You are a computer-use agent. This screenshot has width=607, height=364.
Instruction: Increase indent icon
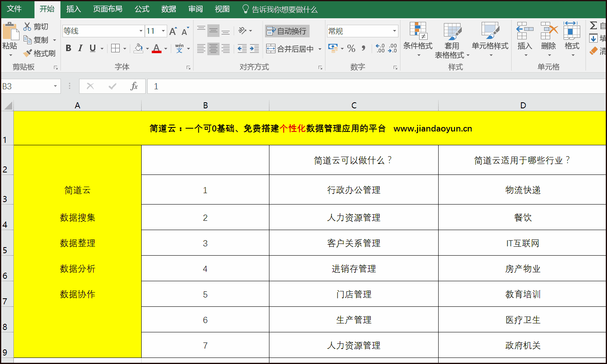click(x=254, y=49)
